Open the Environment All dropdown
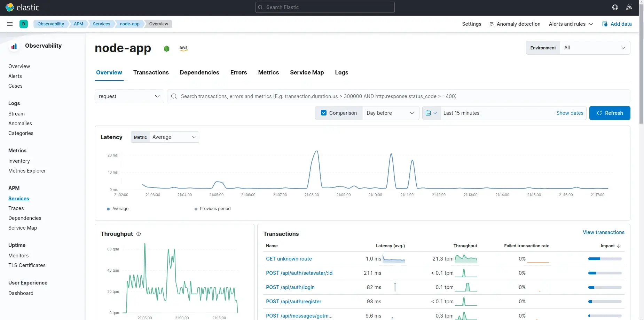Viewport: 644px width, 320px height. click(595, 48)
